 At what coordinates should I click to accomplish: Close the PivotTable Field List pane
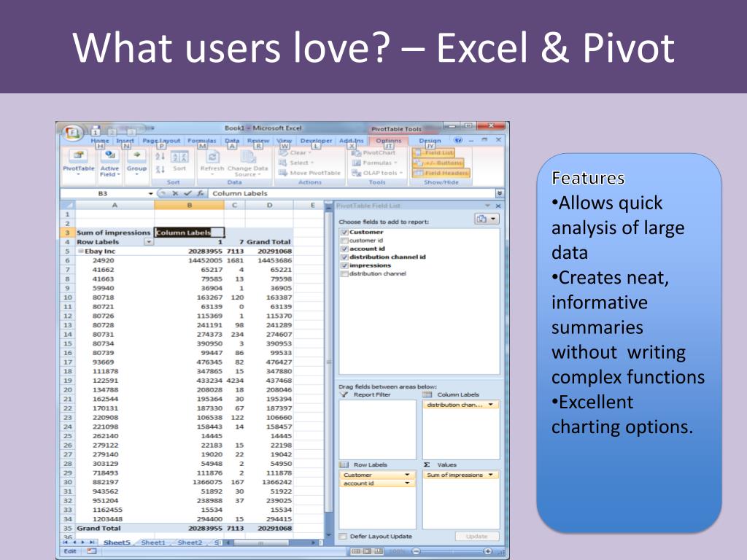pyautogui.click(x=498, y=206)
